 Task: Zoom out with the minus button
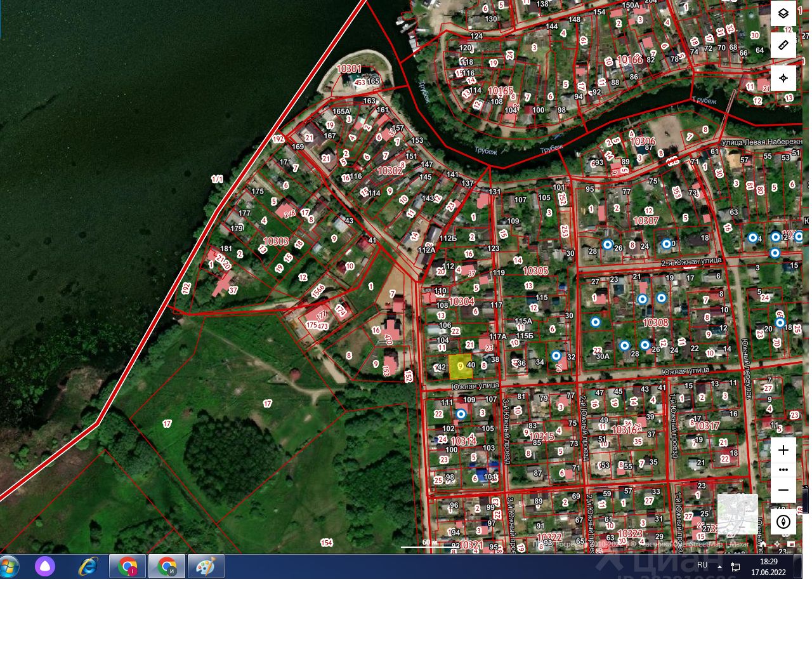(783, 490)
